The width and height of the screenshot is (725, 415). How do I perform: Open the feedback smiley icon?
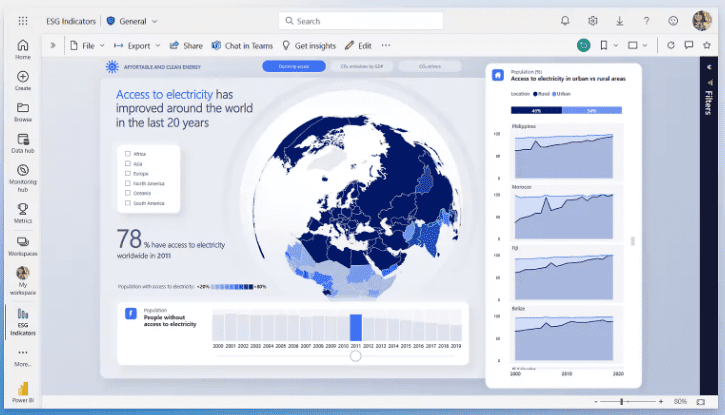tap(673, 21)
